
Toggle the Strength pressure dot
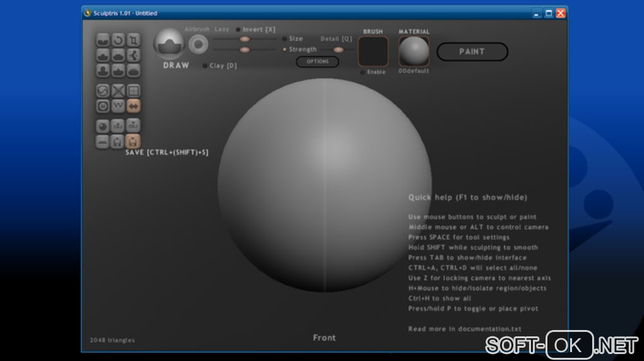pyautogui.click(x=284, y=49)
